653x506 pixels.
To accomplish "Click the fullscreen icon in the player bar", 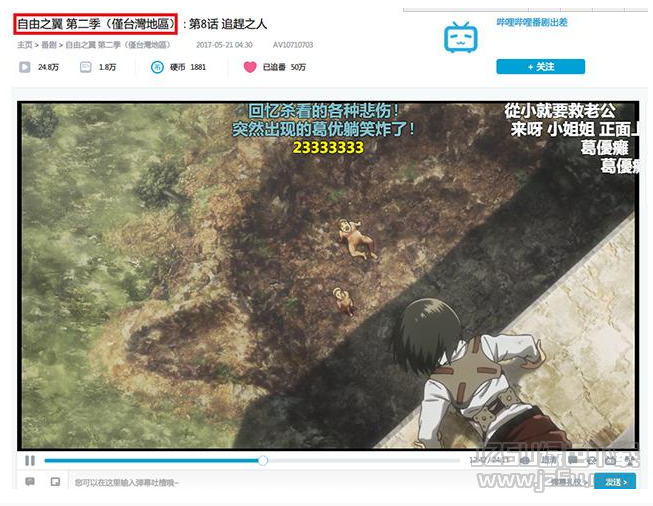I will point(631,460).
